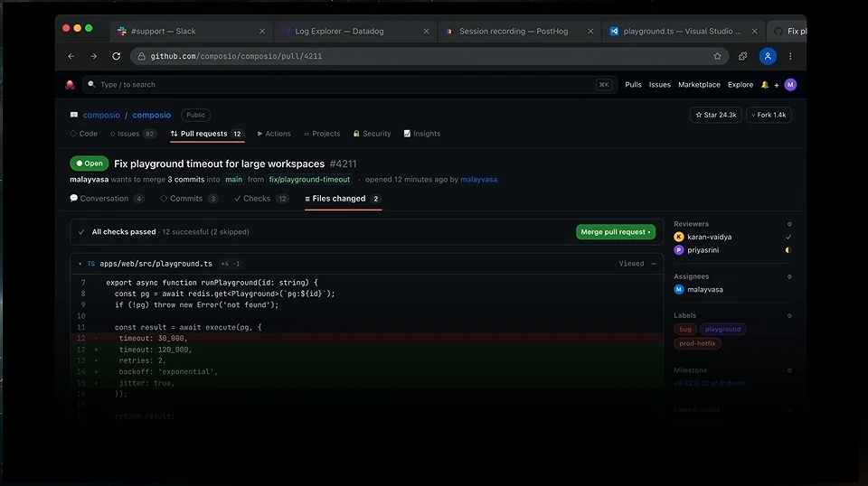Click the Milestone gear icon
The image size is (868, 486).
point(789,370)
